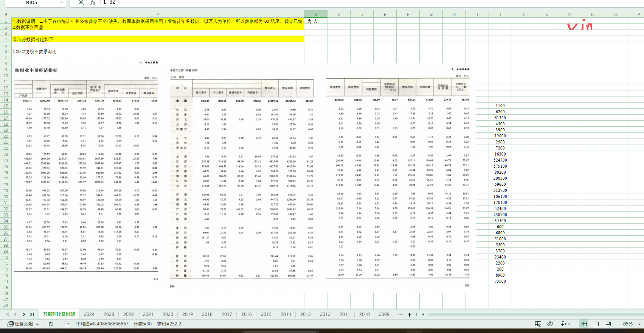
Task: Open the 2011 sheet tab
Action: click(x=345, y=314)
